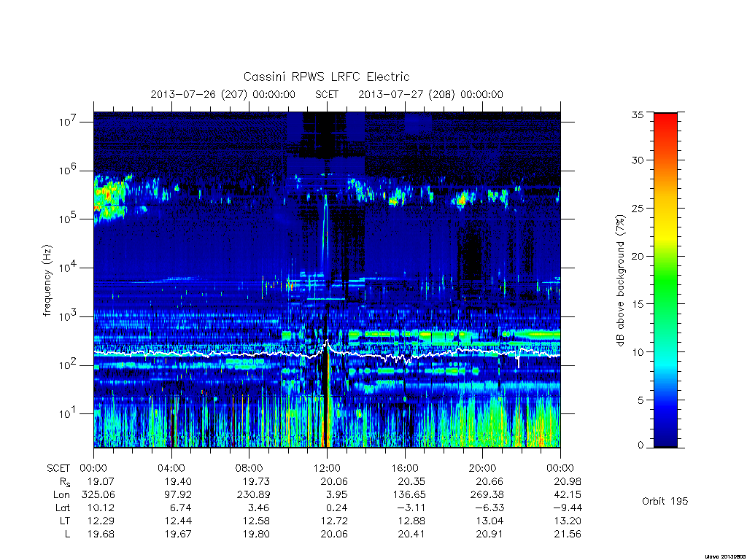The height and width of the screenshot is (560, 747).
Task: Click the Orbit 195 label
Action: pyautogui.click(x=665, y=501)
